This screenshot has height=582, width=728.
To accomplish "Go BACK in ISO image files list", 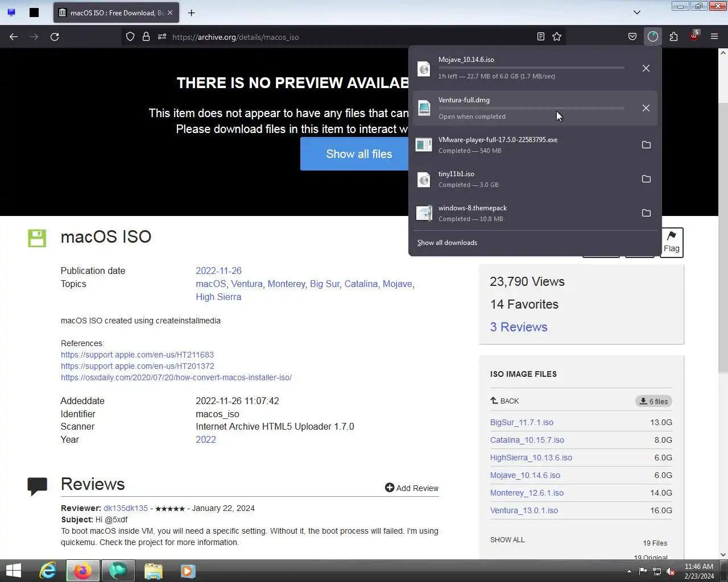I will tap(504, 401).
